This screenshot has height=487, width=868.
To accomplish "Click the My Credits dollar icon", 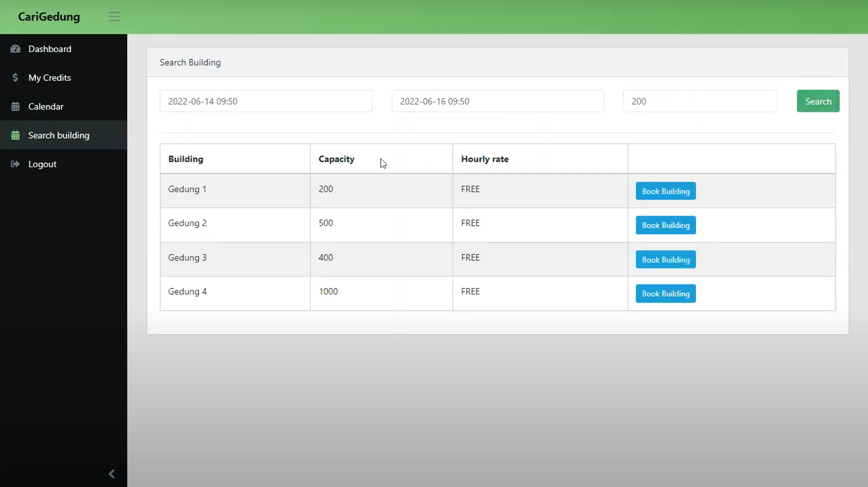I will pos(15,78).
